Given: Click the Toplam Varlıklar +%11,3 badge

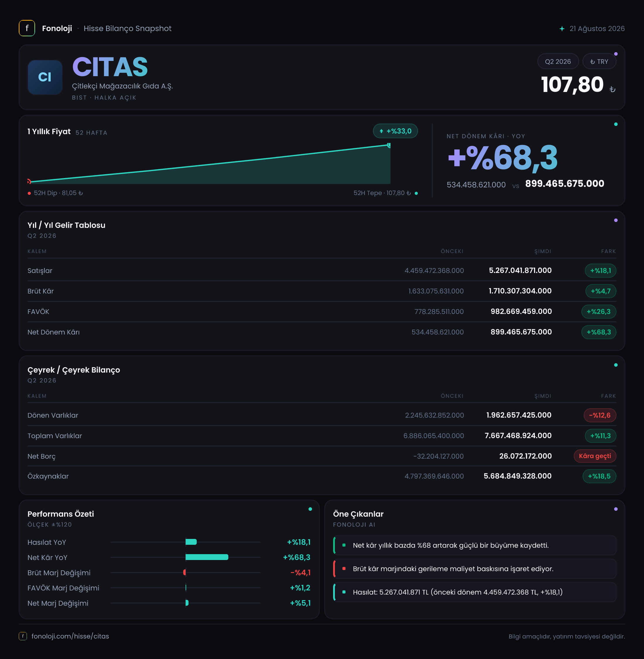Looking at the screenshot, I should (x=600, y=436).
